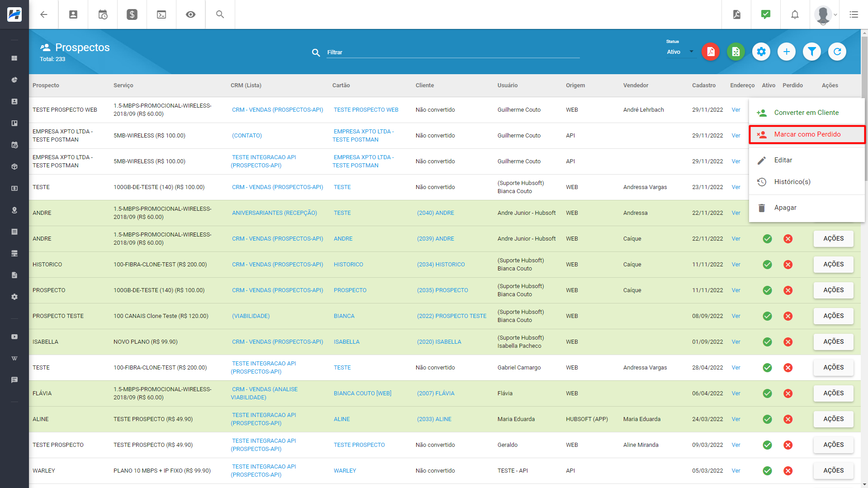868x488 pixels.
Task: Open the settings gear icon in sidebar
Action: (14, 297)
